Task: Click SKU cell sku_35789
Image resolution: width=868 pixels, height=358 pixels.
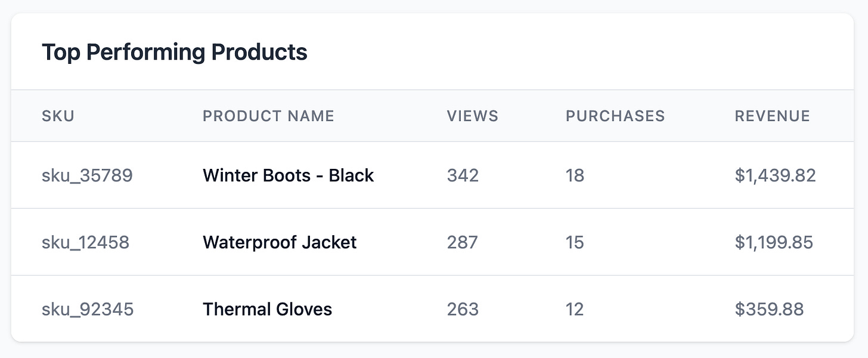Action: pyautogui.click(x=87, y=175)
